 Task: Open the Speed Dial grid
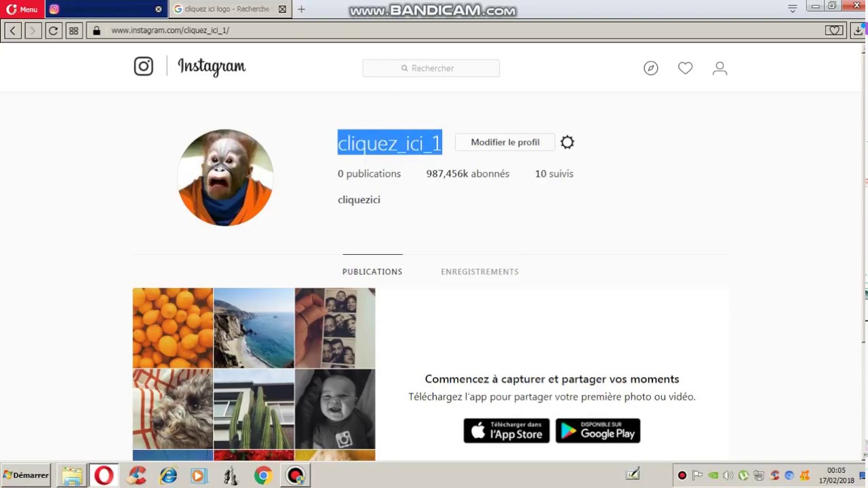pos(73,30)
